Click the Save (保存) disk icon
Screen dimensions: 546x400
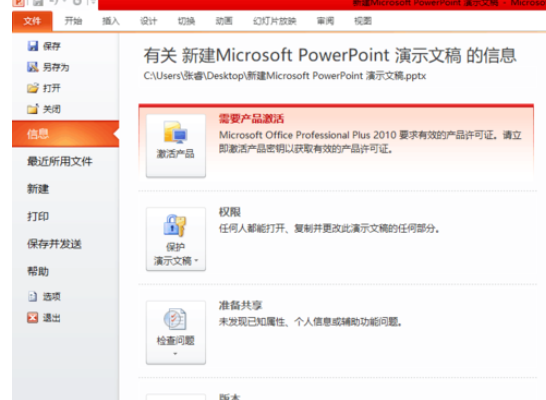[x=33, y=46]
